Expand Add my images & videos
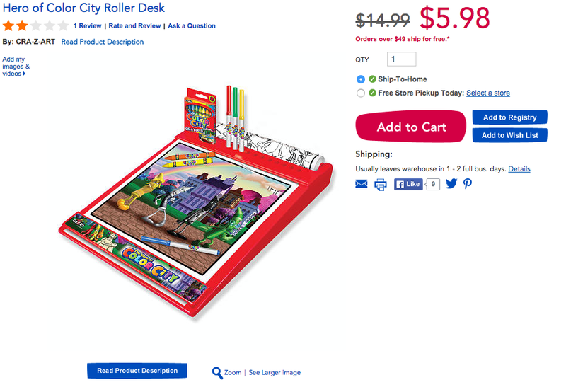 pyautogui.click(x=16, y=67)
